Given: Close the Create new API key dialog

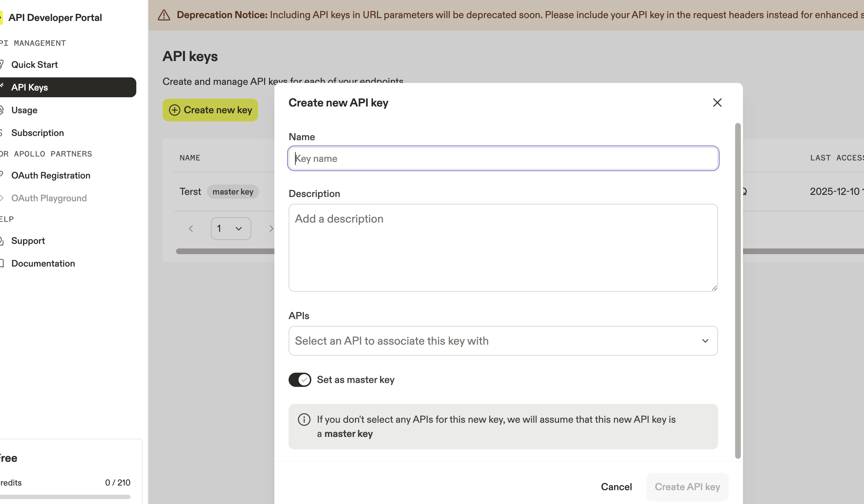Looking at the screenshot, I should [717, 103].
